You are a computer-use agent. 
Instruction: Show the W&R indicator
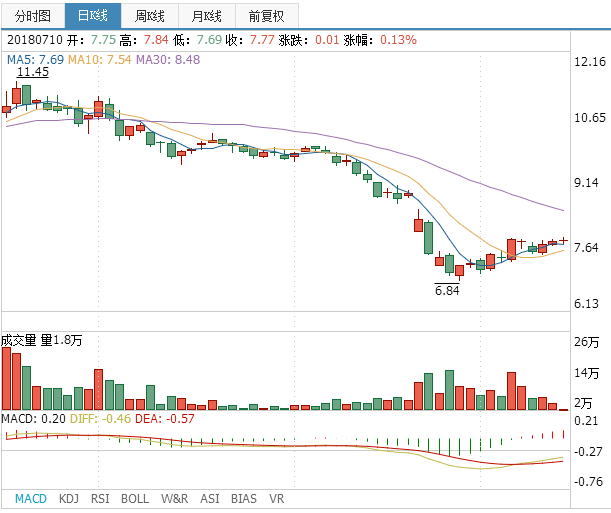pos(175,499)
